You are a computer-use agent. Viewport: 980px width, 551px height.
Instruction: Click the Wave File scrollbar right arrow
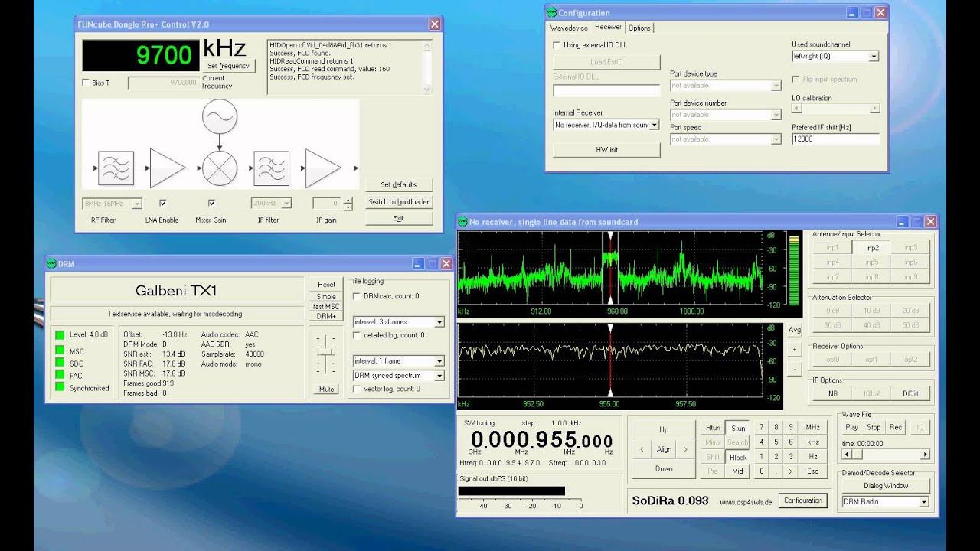tap(925, 455)
